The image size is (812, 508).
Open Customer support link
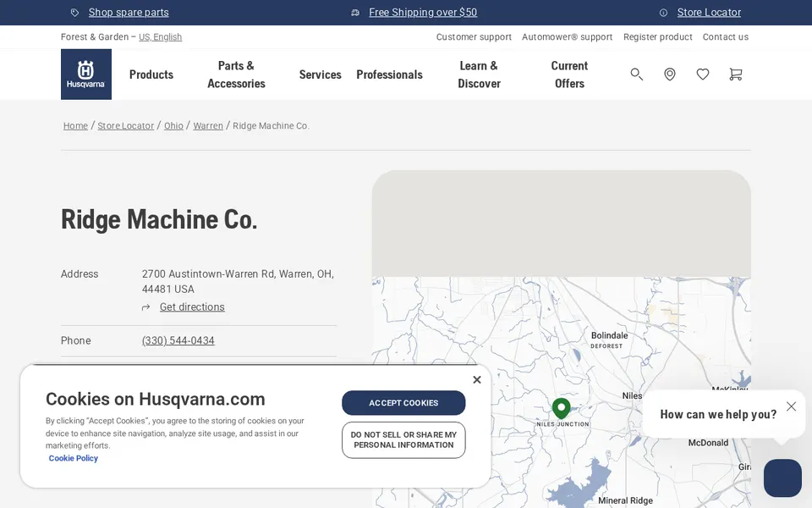pyautogui.click(x=474, y=36)
